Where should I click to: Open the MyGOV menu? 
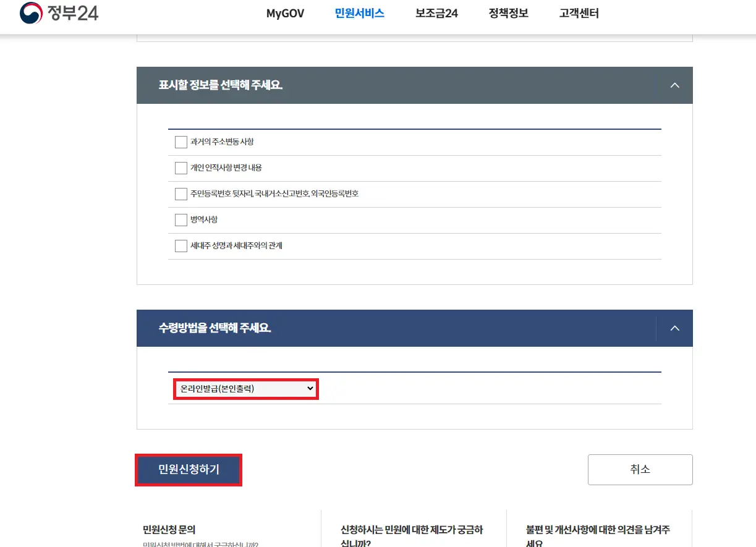285,12
